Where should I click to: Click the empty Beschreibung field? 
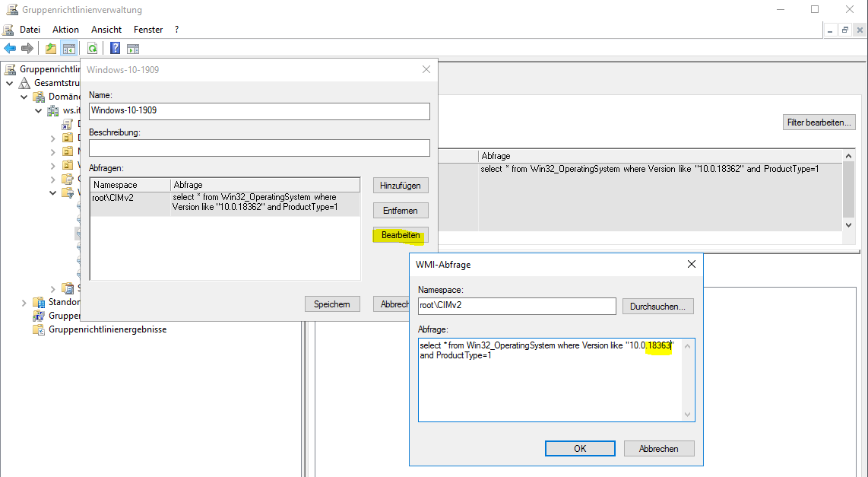click(259, 148)
